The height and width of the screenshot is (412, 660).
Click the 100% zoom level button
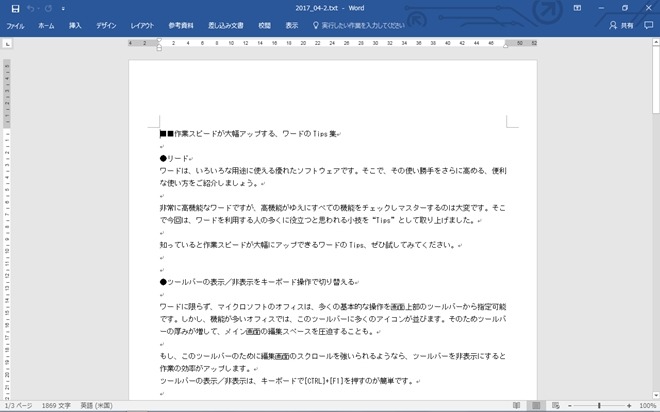pyautogui.click(x=647, y=405)
